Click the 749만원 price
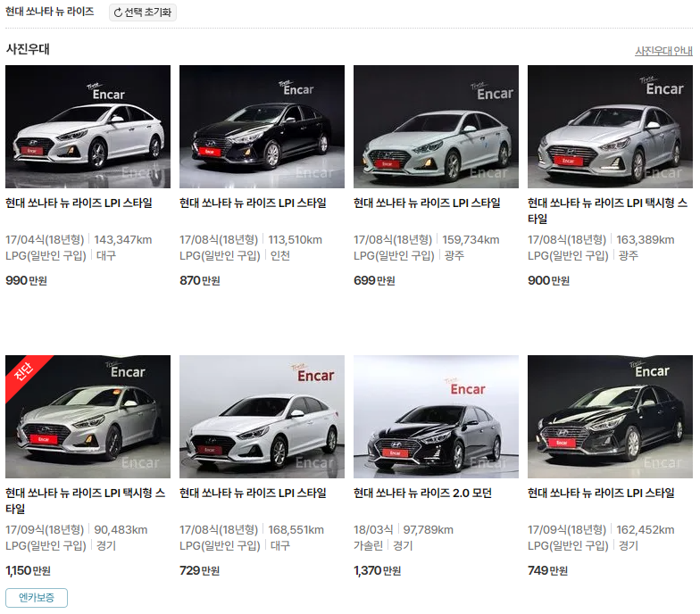 548,571
